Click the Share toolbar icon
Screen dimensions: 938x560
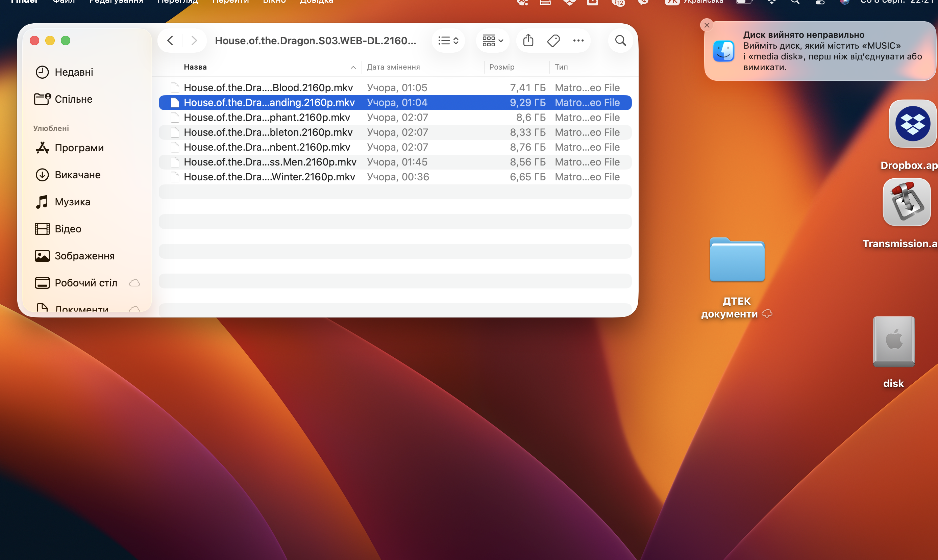pos(528,41)
